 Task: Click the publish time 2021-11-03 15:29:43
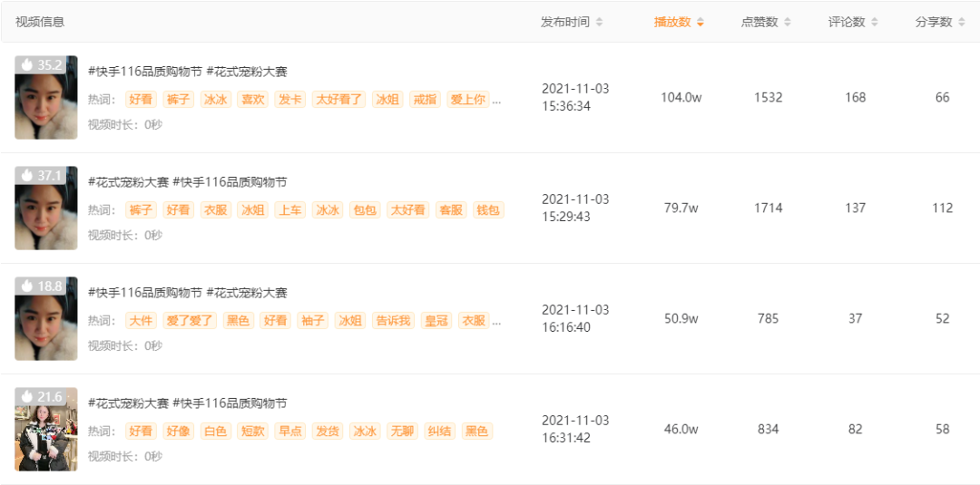(575, 208)
